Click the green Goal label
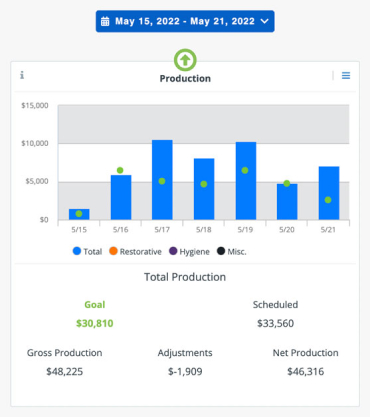370x417 pixels. point(95,305)
